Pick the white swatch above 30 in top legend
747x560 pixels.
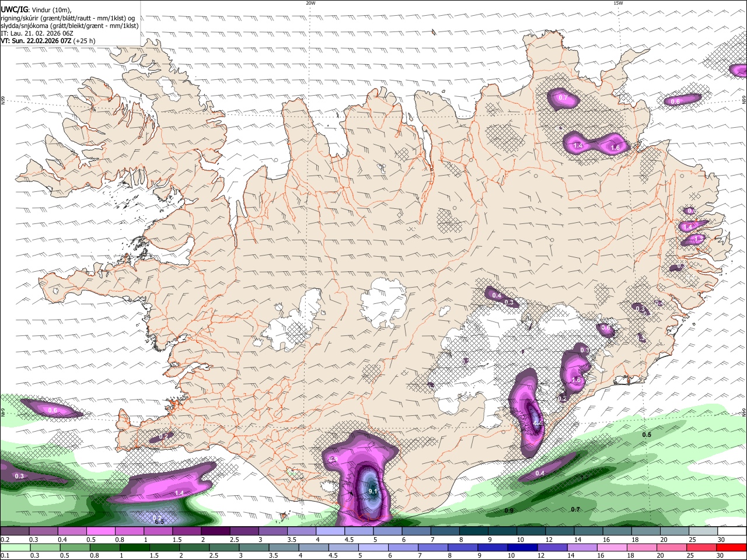click(731, 531)
